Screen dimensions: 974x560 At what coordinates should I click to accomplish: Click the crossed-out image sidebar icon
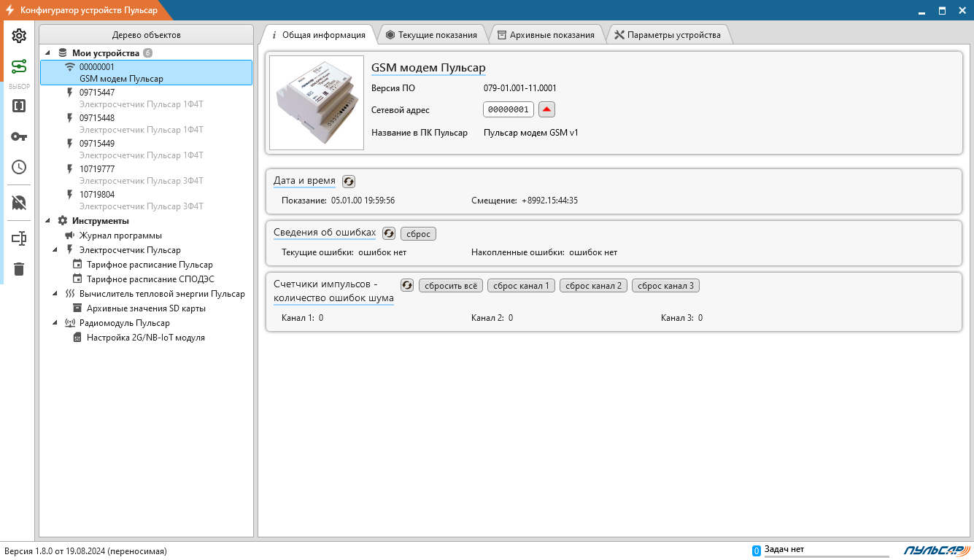19,203
